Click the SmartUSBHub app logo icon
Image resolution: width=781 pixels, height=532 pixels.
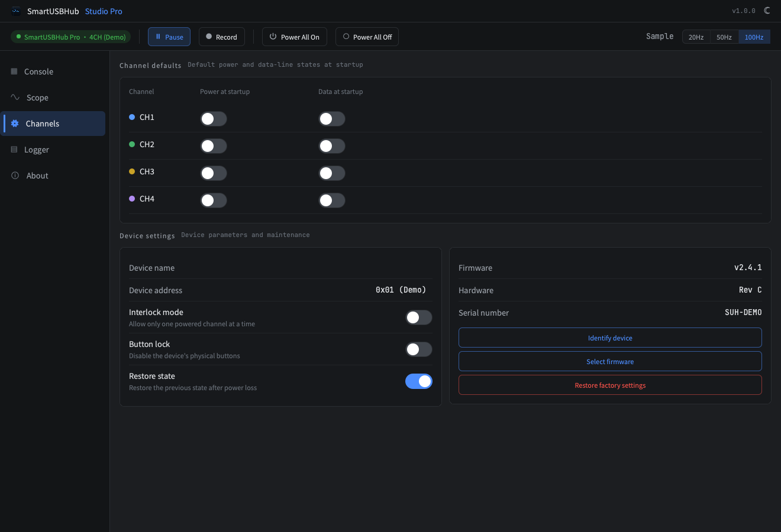[x=16, y=11]
